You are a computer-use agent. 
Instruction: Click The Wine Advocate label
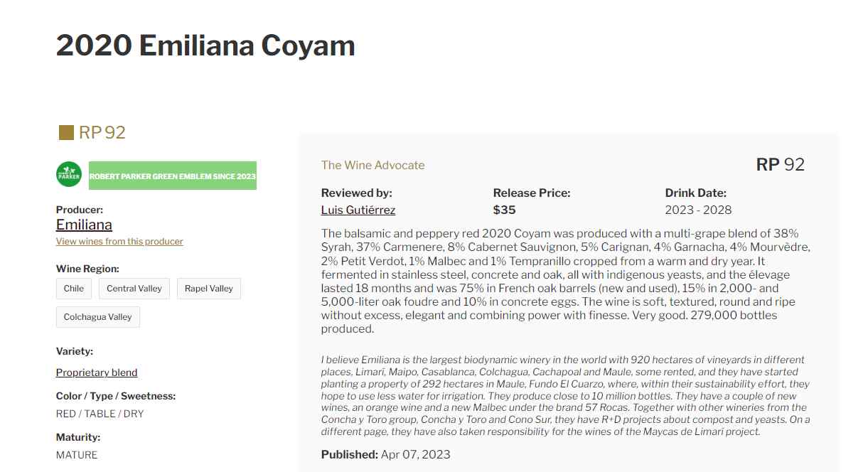373,165
